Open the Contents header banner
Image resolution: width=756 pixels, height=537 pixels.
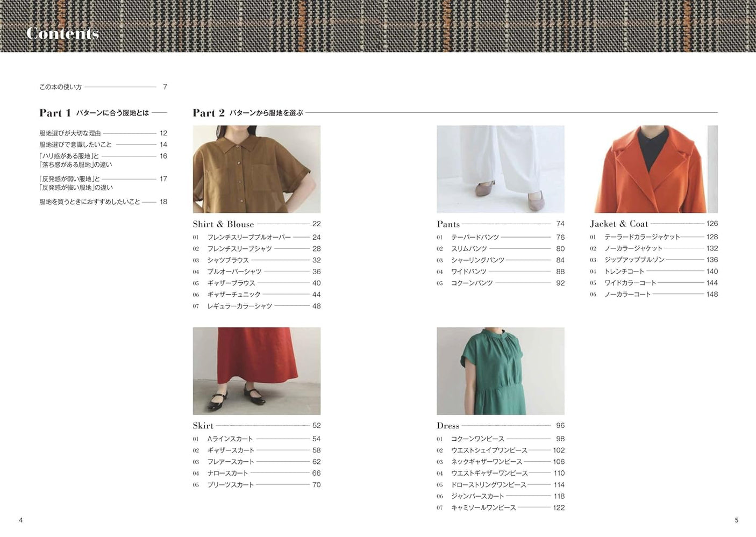(x=63, y=32)
